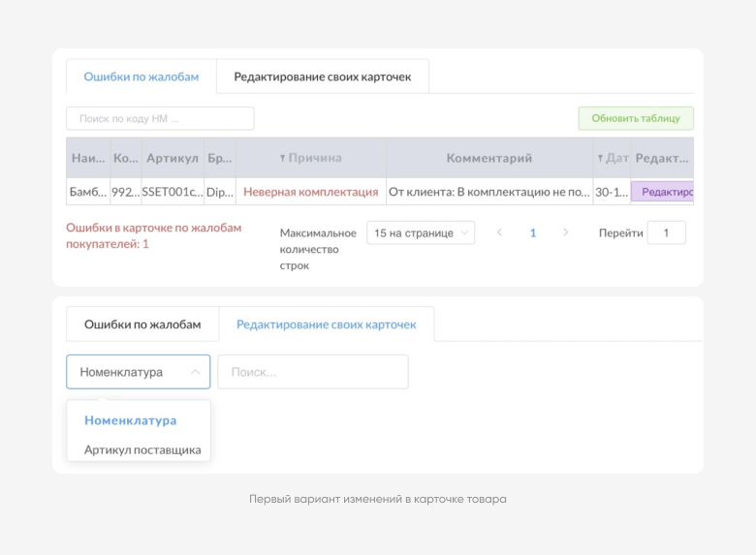Focus the 'Поиск по коду НМ' search field
The width and height of the screenshot is (756, 555).
[x=160, y=118]
